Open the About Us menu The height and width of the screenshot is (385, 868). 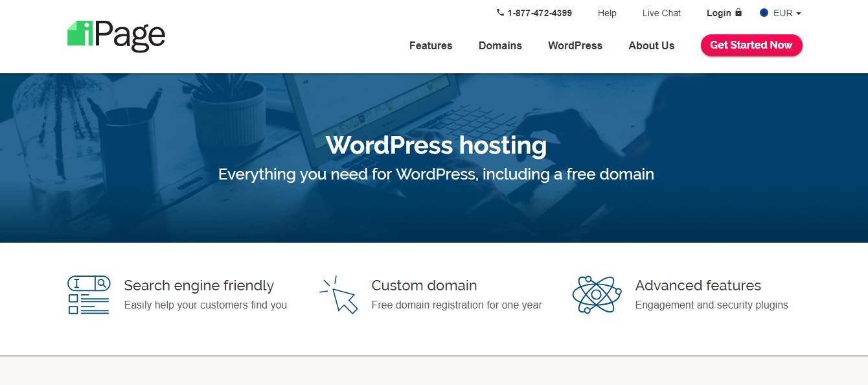pos(652,45)
